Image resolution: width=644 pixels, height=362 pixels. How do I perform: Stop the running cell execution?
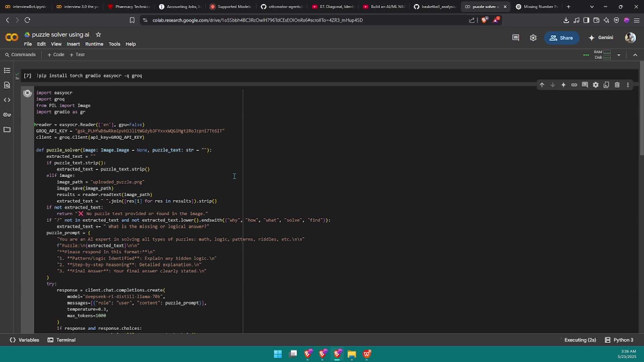coord(28,93)
